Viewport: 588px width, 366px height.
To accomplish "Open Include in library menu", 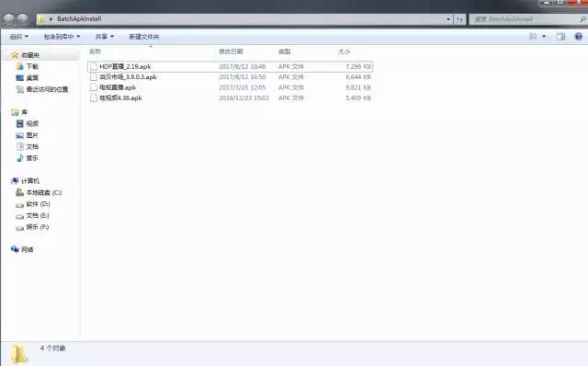I will pyautogui.click(x=62, y=37).
